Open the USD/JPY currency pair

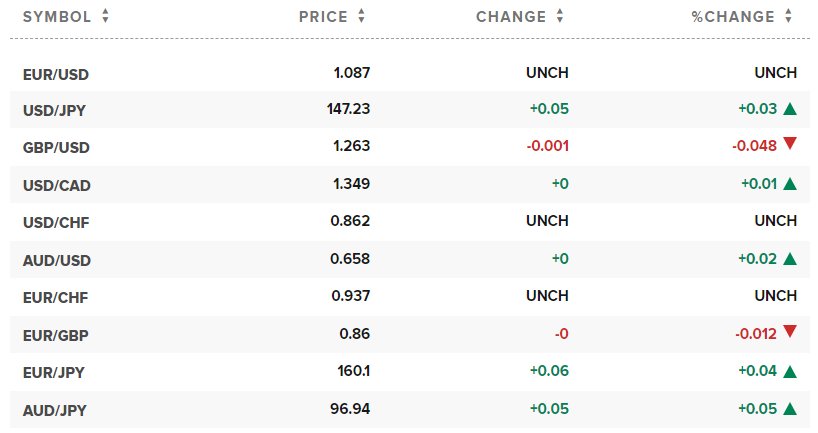click(55, 109)
